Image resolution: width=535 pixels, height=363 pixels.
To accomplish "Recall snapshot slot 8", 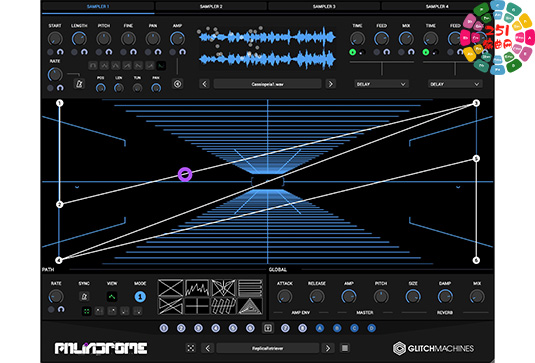I will (x=302, y=328).
